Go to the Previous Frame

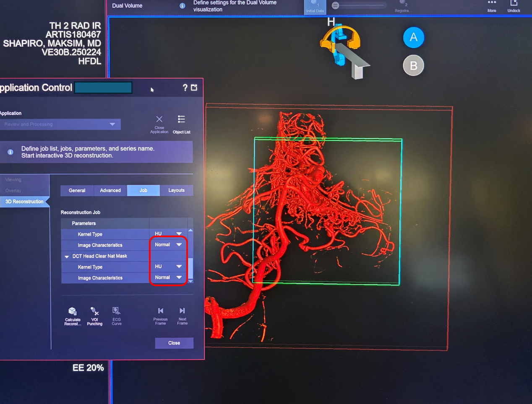[x=160, y=311]
